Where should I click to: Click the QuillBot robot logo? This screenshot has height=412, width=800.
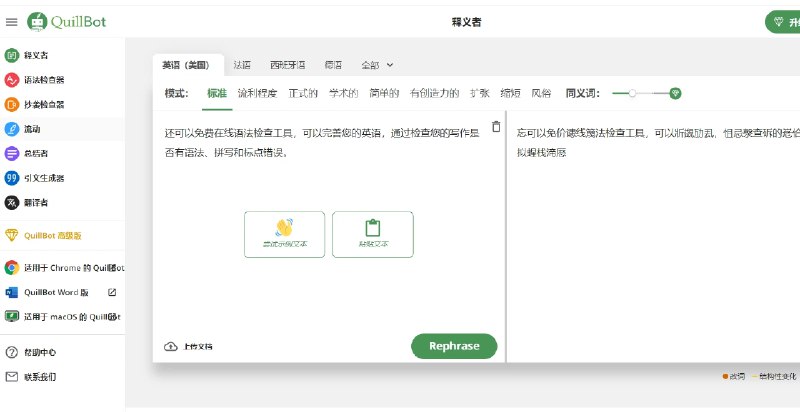pyautogui.click(x=37, y=21)
